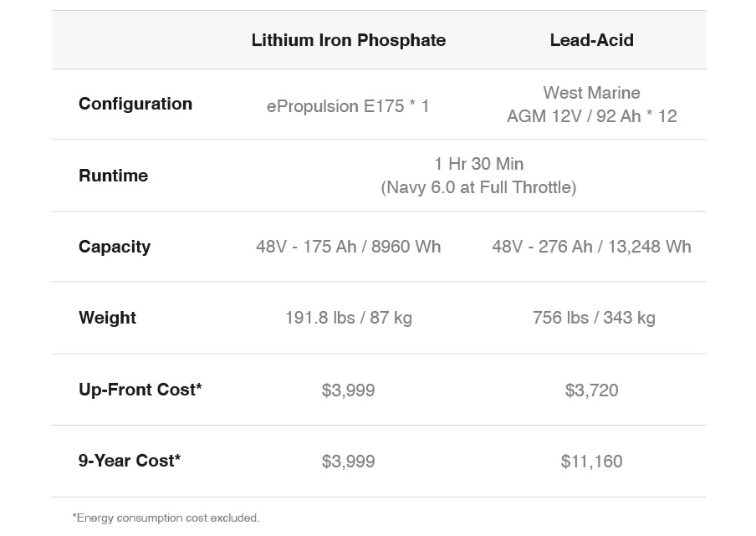Click the $3,720 lead-acid up-front cost
Image resolution: width=756 pixels, height=536 pixels.
pos(591,390)
